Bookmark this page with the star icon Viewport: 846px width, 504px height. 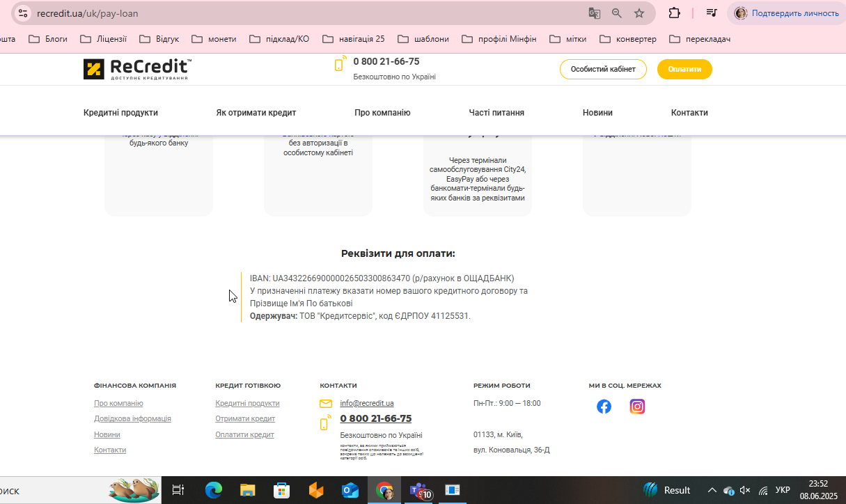coord(639,13)
